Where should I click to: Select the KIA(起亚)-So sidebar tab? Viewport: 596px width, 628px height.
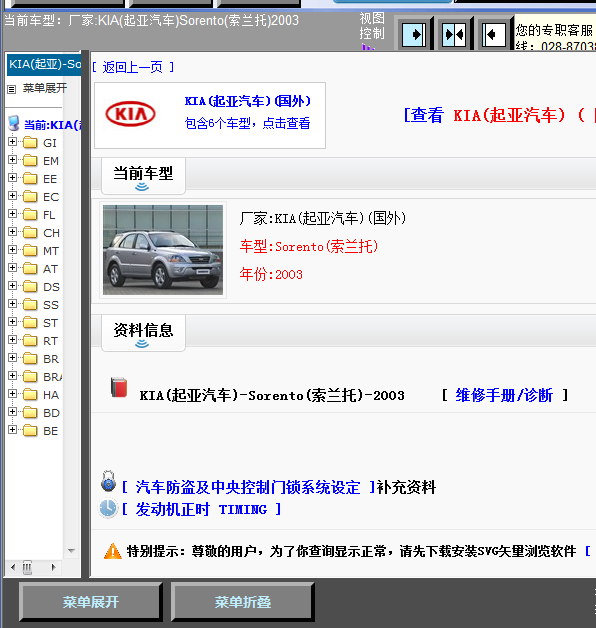point(44,64)
